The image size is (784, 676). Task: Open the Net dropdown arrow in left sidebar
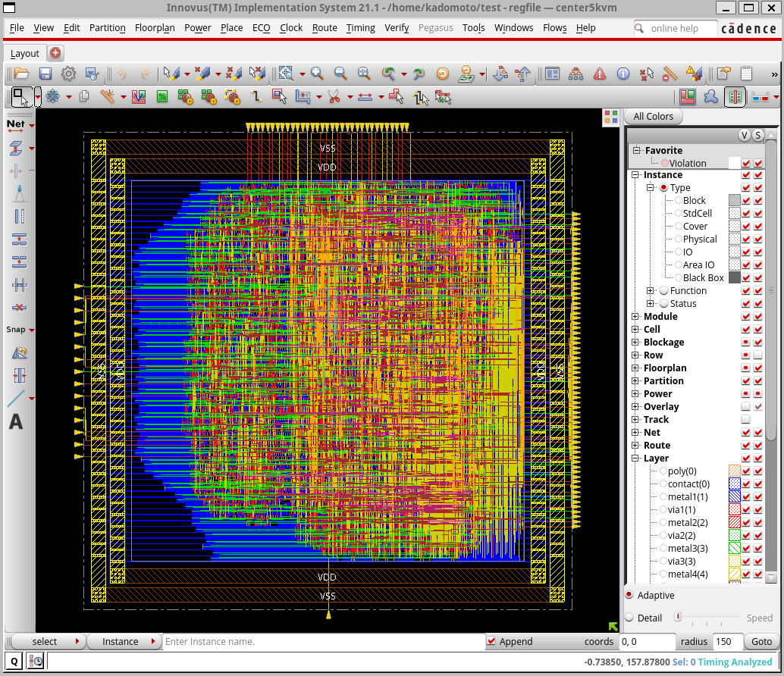[32, 125]
